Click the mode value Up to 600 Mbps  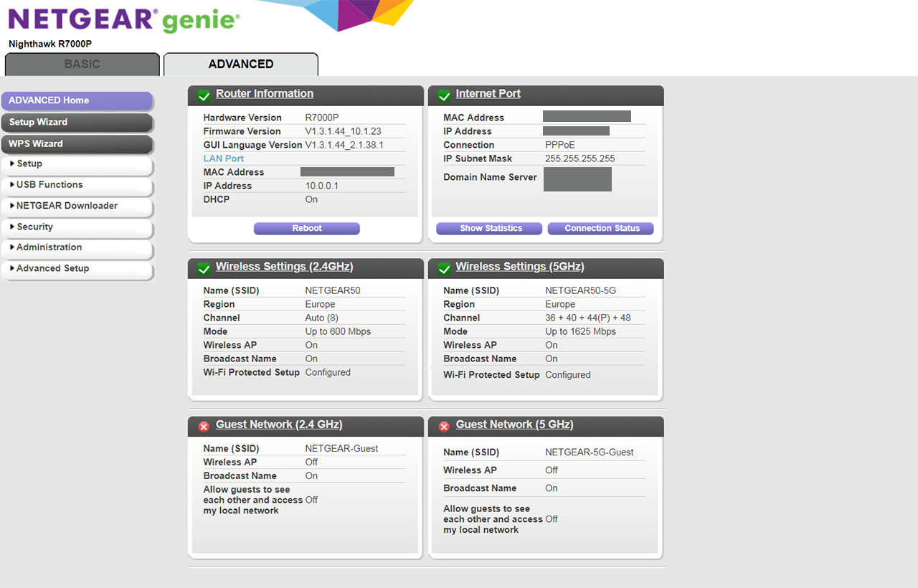339,332
